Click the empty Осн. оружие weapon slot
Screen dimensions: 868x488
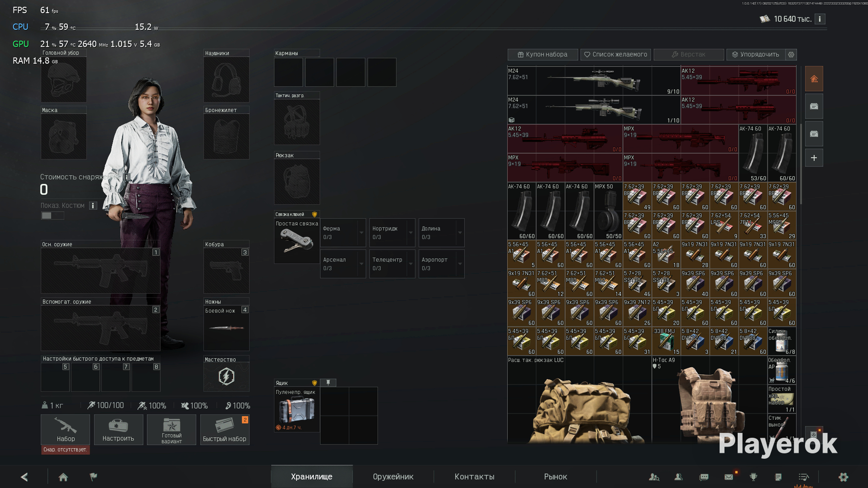(101, 271)
